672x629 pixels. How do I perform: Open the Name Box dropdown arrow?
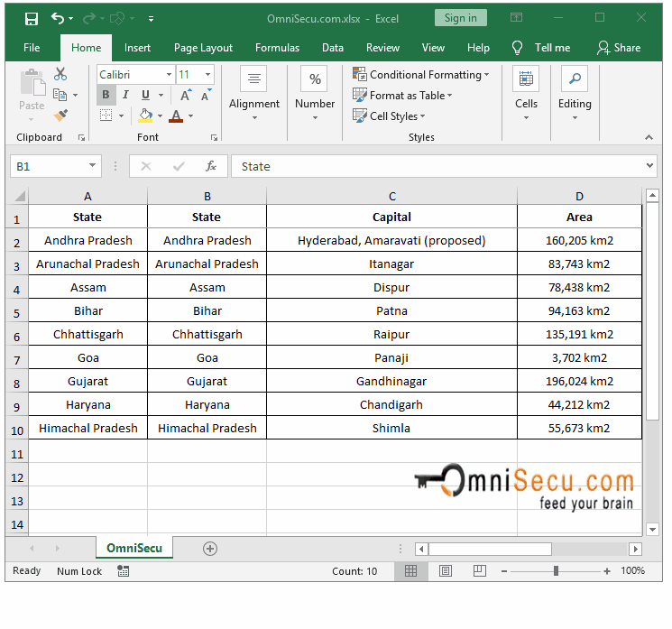coord(92,166)
